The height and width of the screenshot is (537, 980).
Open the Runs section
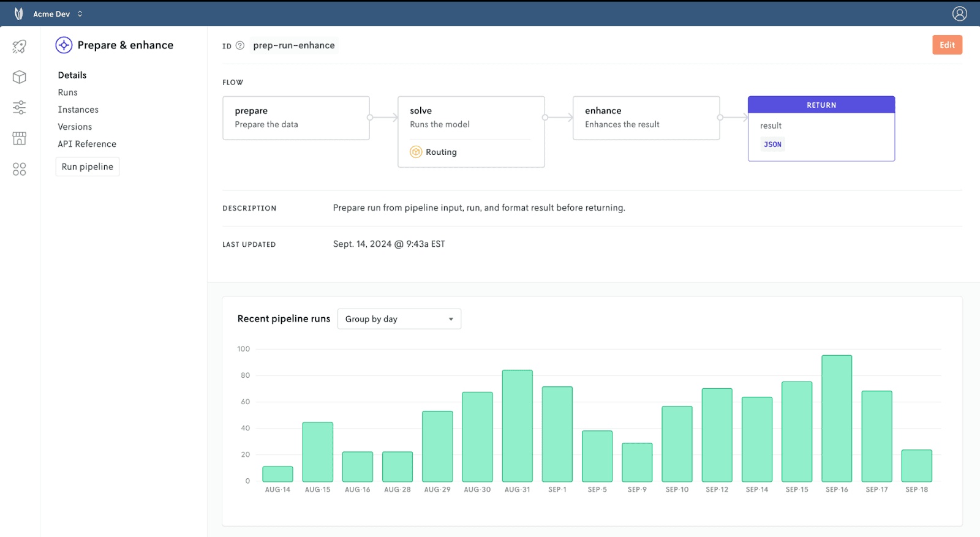click(x=68, y=92)
